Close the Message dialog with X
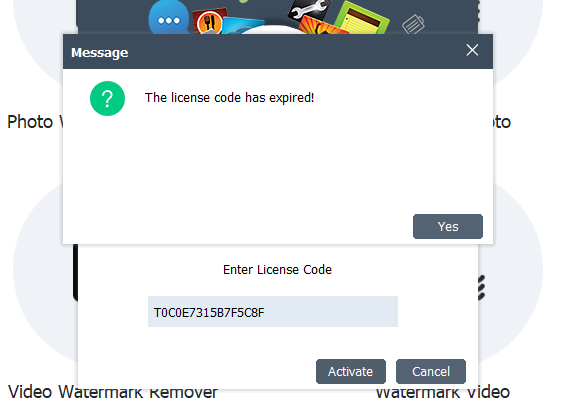Screen dimensions: 579x413 point(472,50)
